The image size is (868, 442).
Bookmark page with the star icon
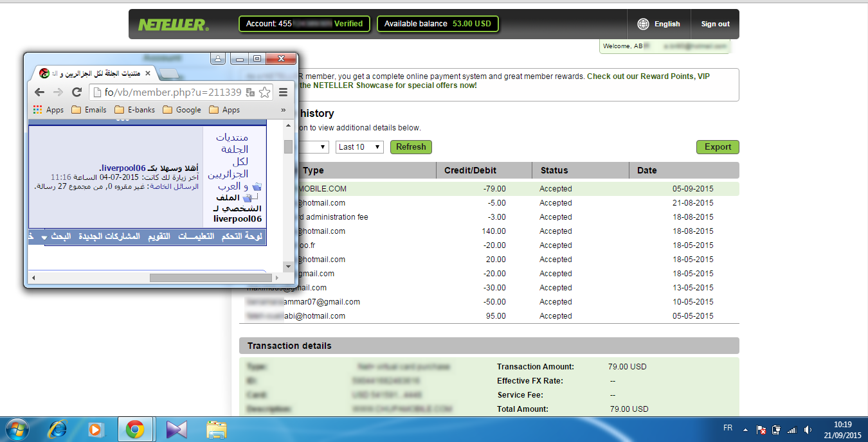[x=264, y=92]
